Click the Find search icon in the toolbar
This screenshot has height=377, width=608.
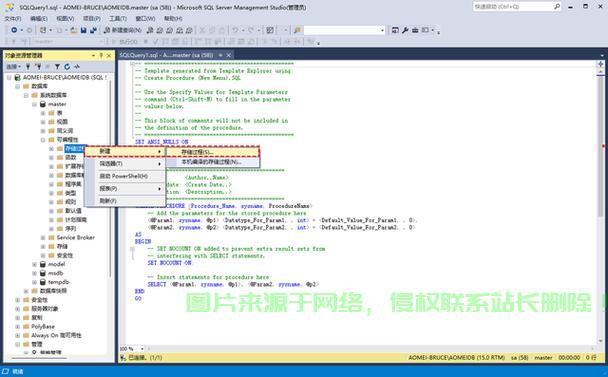coord(297,30)
